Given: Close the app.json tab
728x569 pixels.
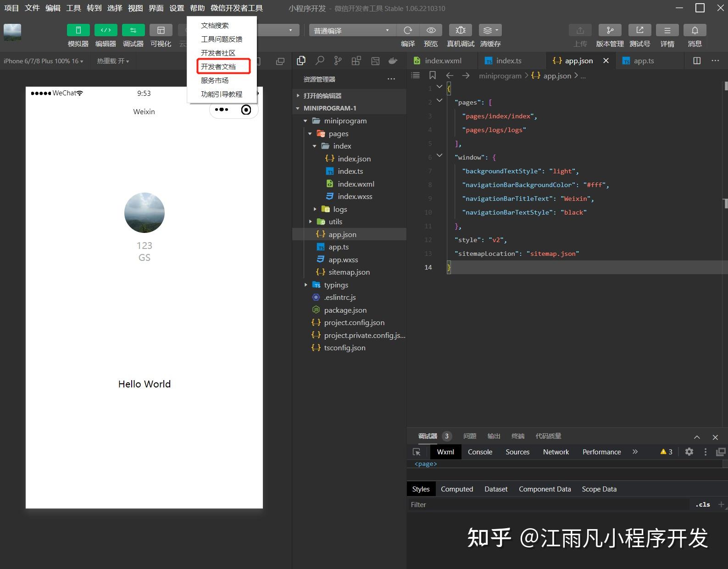Looking at the screenshot, I should (606, 61).
